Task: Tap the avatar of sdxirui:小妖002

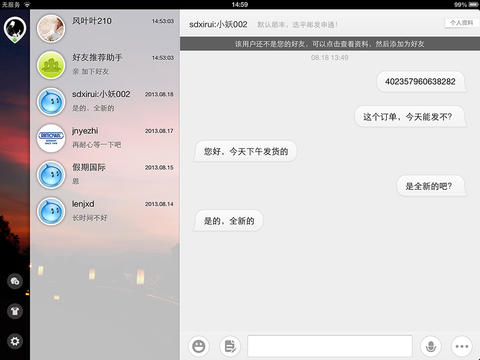Action: coord(51,102)
